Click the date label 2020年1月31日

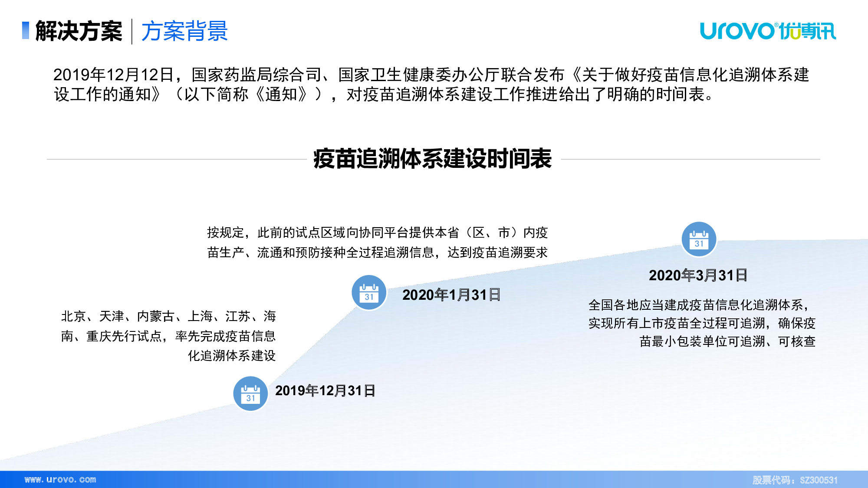tap(451, 295)
